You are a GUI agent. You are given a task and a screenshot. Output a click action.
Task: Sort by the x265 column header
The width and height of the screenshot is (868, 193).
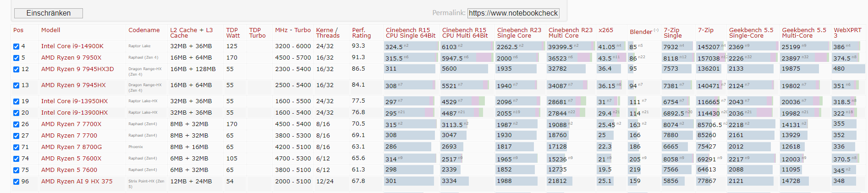point(606,30)
